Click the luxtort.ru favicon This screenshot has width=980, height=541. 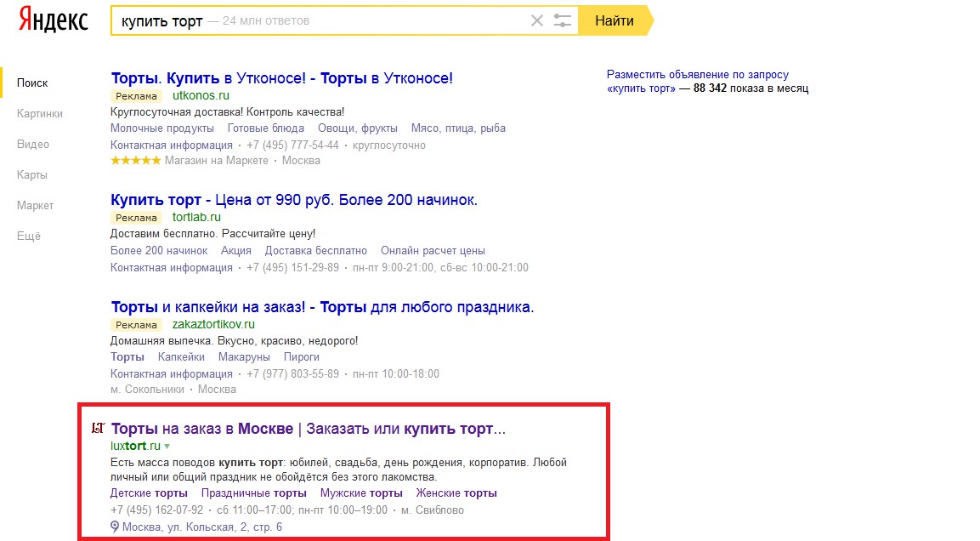pos(98,429)
